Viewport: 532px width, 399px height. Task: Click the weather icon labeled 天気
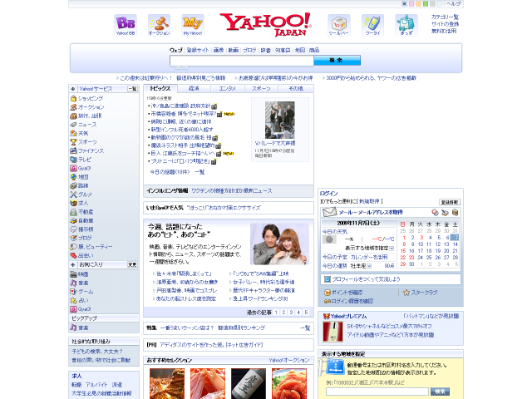click(73, 133)
